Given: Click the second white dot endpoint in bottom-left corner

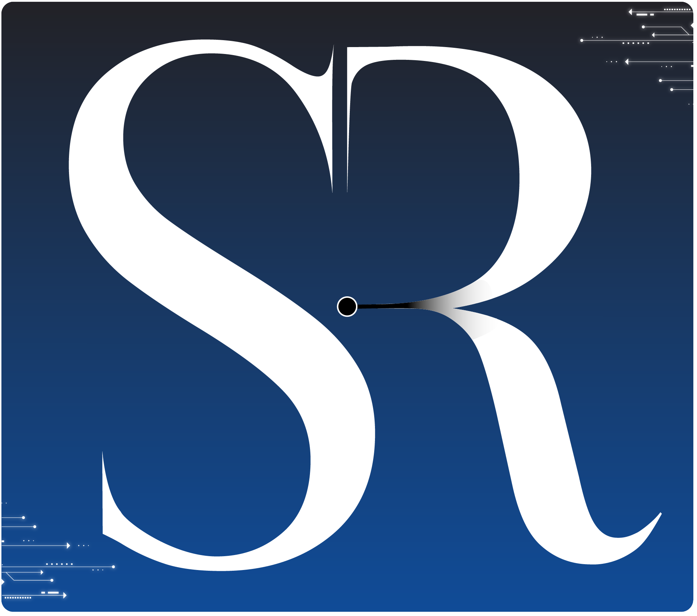Looking at the screenshot, I should point(35,527).
